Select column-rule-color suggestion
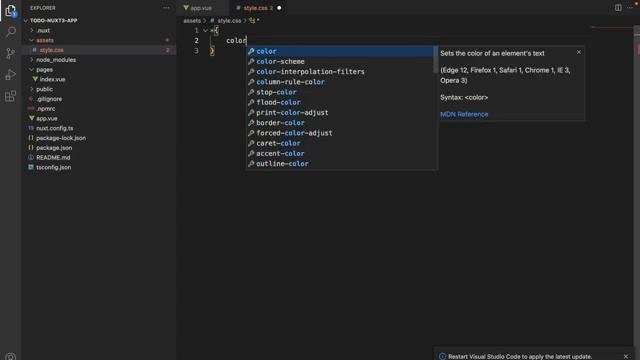 pos(340,82)
